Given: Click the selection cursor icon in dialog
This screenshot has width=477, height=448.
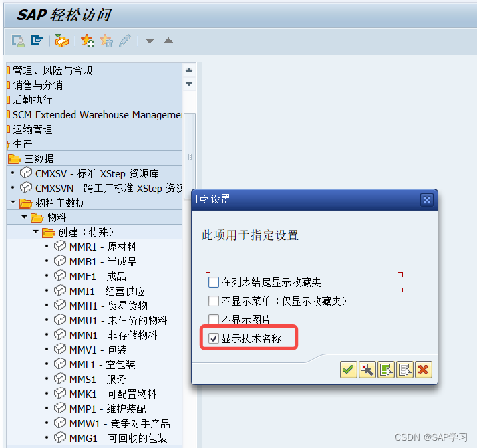Looking at the screenshot, I should pyautogui.click(x=367, y=370).
